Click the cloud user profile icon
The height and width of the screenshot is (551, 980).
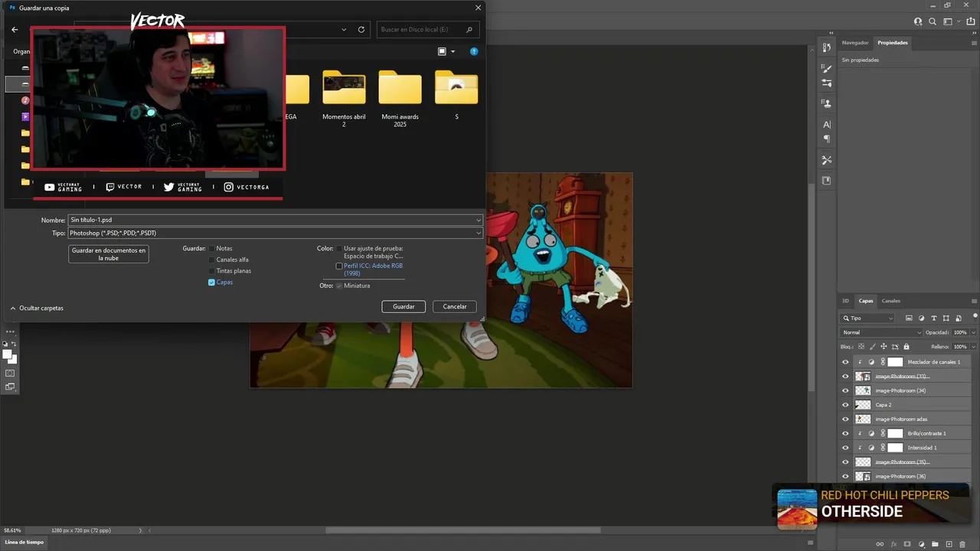(919, 21)
